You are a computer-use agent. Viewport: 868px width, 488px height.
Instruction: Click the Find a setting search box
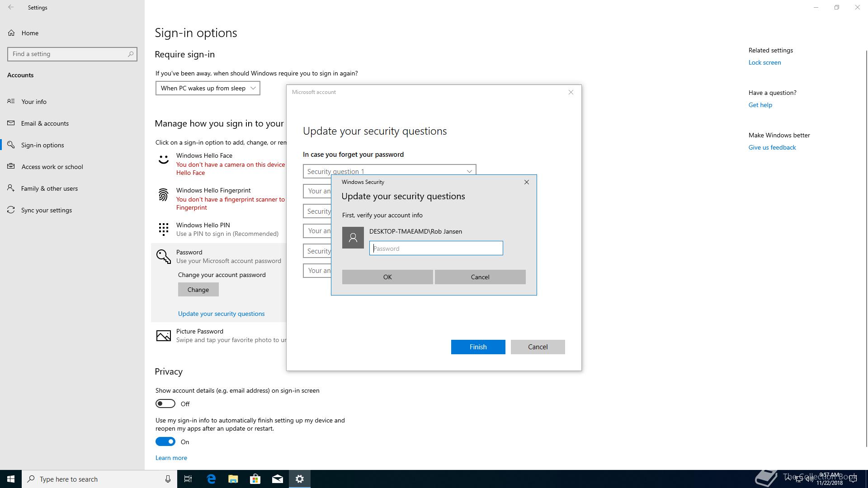pos(72,54)
